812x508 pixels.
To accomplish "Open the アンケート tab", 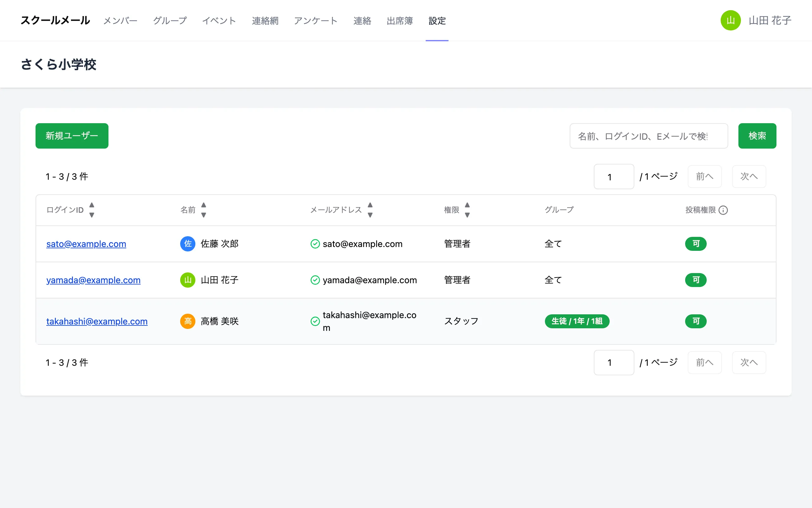I will click(x=316, y=21).
